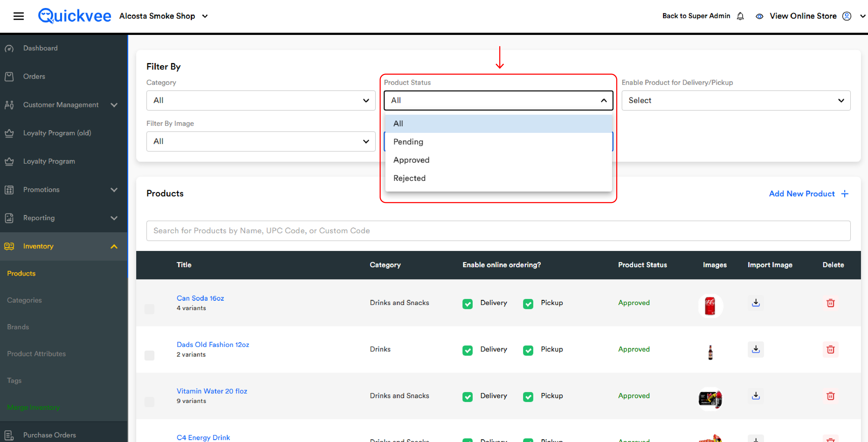868x442 pixels.
Task: Open Tags in the Inventory submenu
Action: (14, 381)
